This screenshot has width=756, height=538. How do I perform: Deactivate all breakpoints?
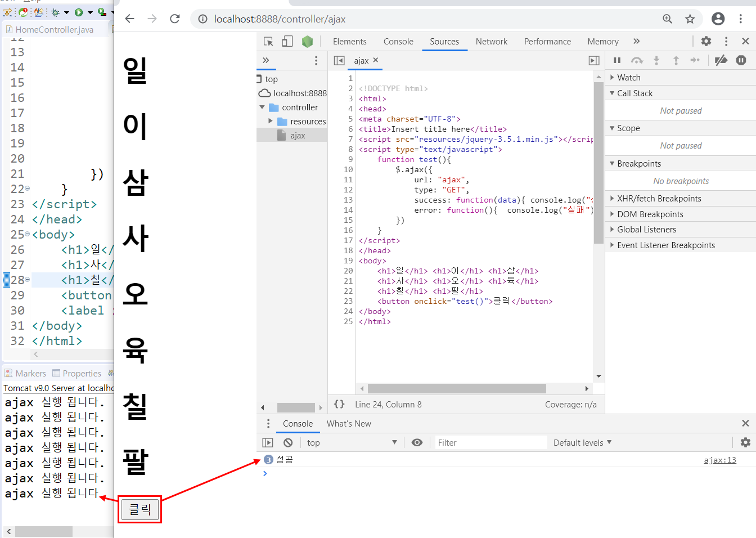pos(721,60)
